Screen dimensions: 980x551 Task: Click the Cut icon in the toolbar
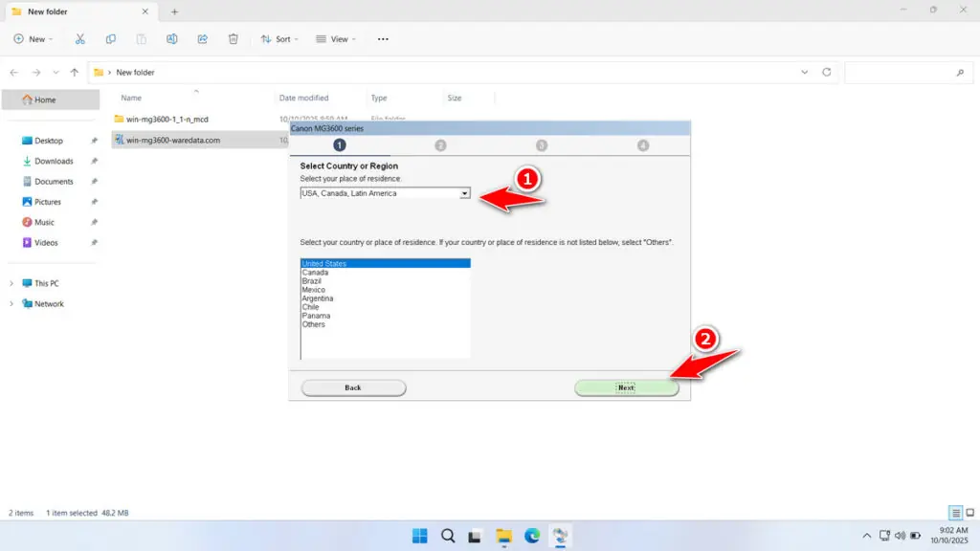click(x=80, y=38)
